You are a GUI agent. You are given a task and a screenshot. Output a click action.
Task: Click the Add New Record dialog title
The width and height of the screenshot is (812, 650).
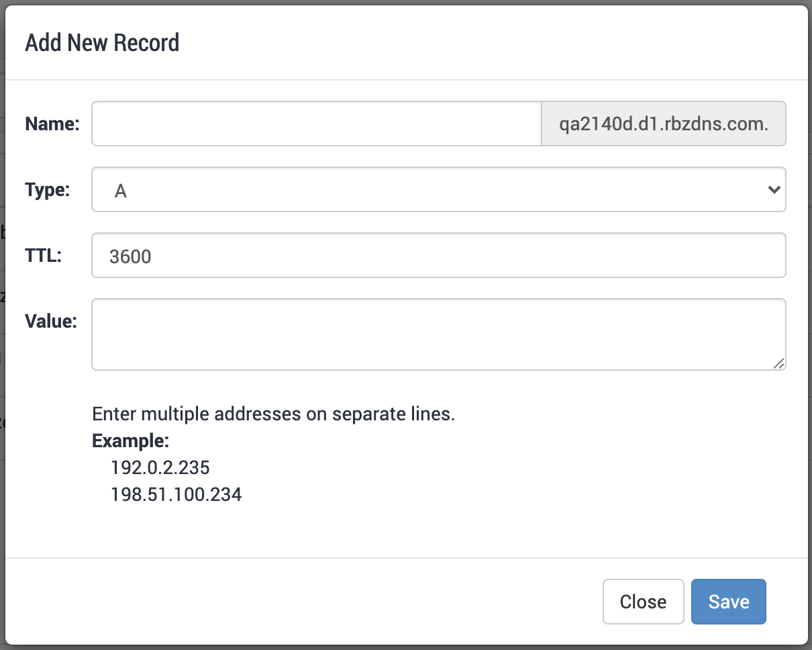coord(102,42)
